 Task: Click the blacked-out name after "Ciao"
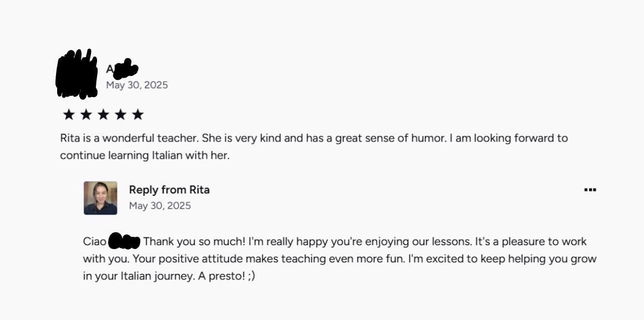tap(124, 242)
